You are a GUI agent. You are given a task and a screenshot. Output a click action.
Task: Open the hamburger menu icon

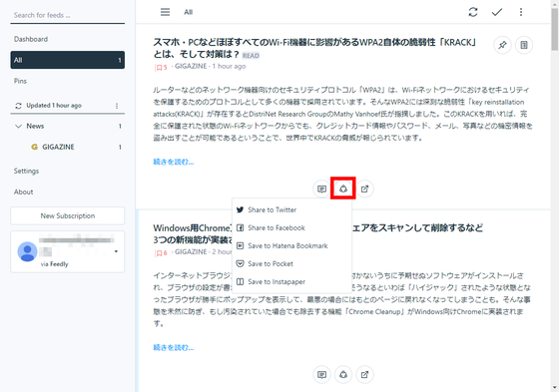(x=165, y=12)
